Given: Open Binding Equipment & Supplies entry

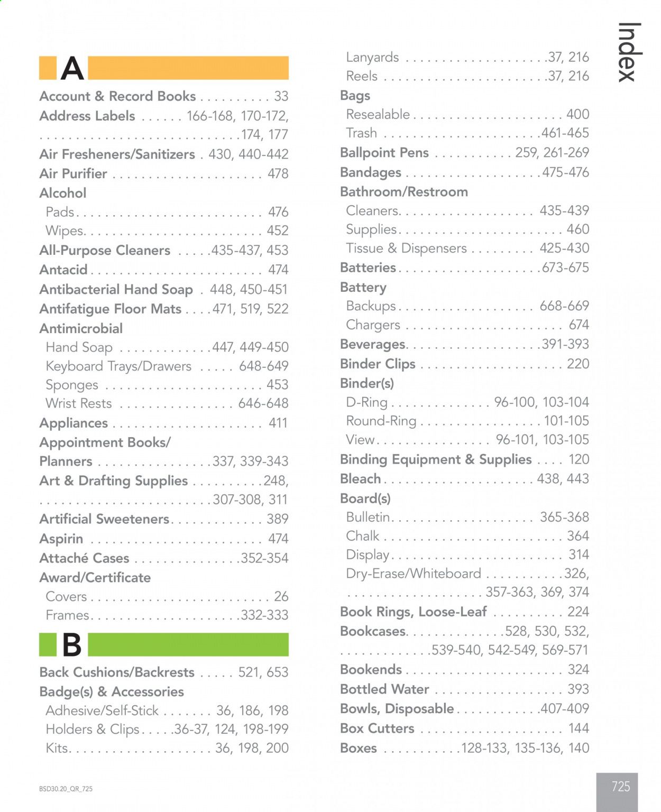Looking at the screenshot, I should (x=464, y=459).
